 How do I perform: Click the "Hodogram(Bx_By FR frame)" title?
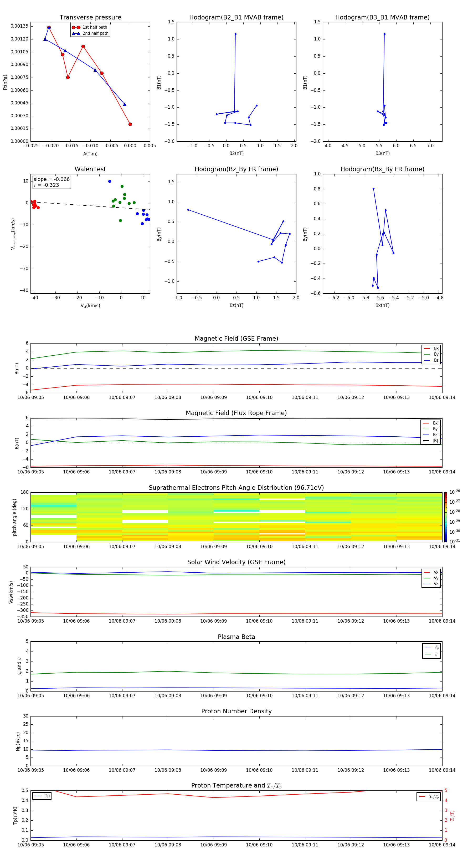[x=382, y=169]
